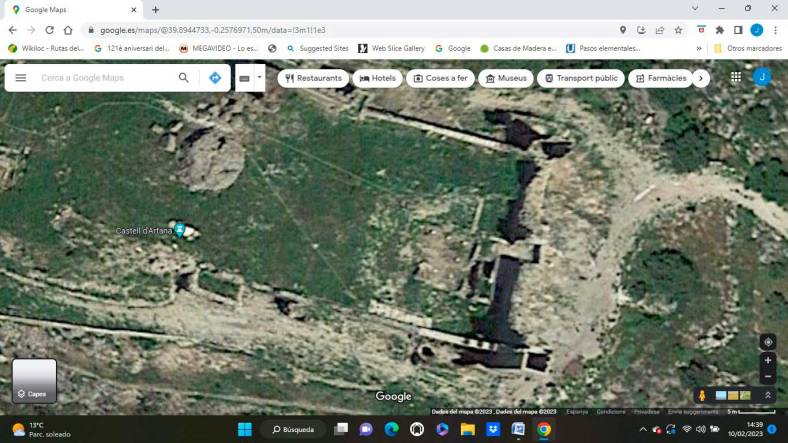Click the Castell d'Artana map marker

tap(179, 230)
